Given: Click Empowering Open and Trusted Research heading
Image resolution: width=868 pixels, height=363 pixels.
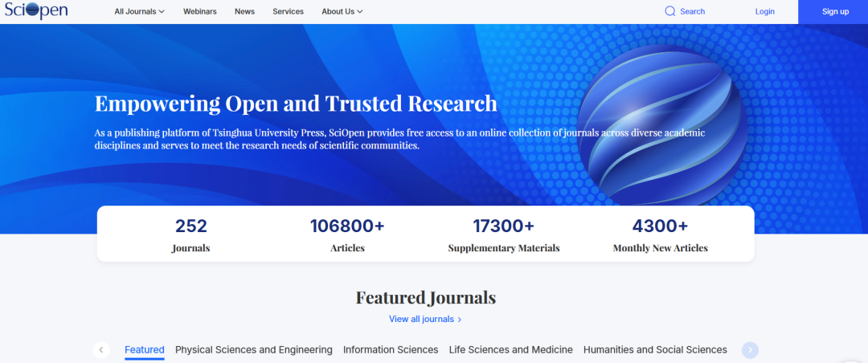Looking at the screenshot, I should 296,104.
